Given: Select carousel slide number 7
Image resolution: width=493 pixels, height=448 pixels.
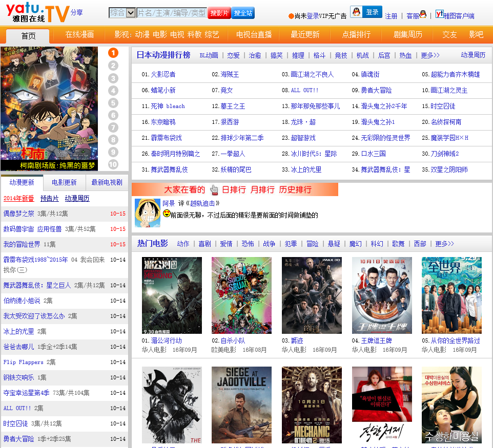Looking at the screenshot, I should [x=113, y=127].
